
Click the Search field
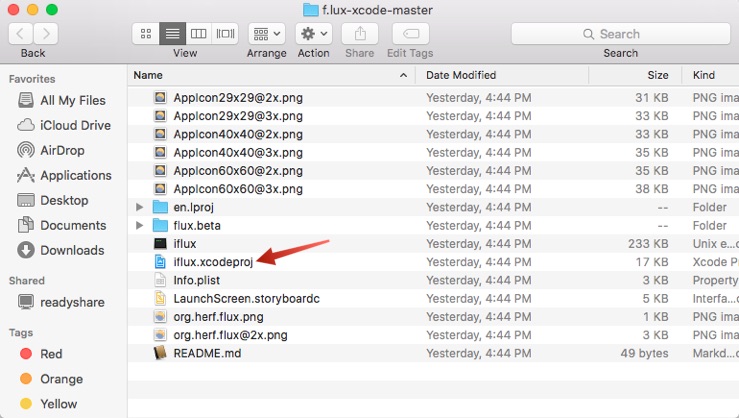(620, 33)
